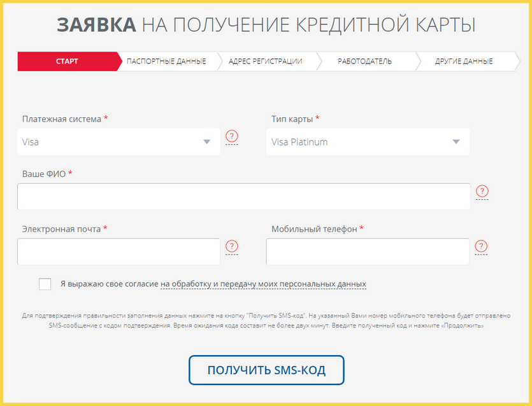Open the Платежная система dropdown showing Visa

(x=119, y=142)
